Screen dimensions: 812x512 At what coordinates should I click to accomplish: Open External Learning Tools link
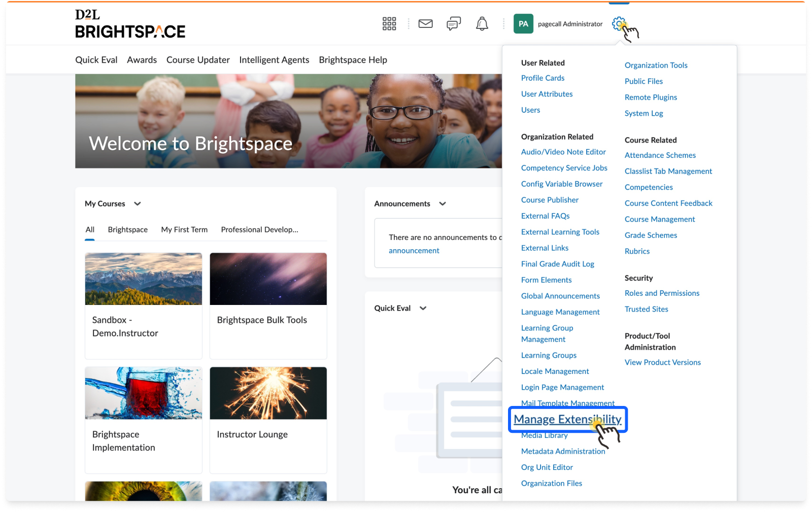[560, 232]
